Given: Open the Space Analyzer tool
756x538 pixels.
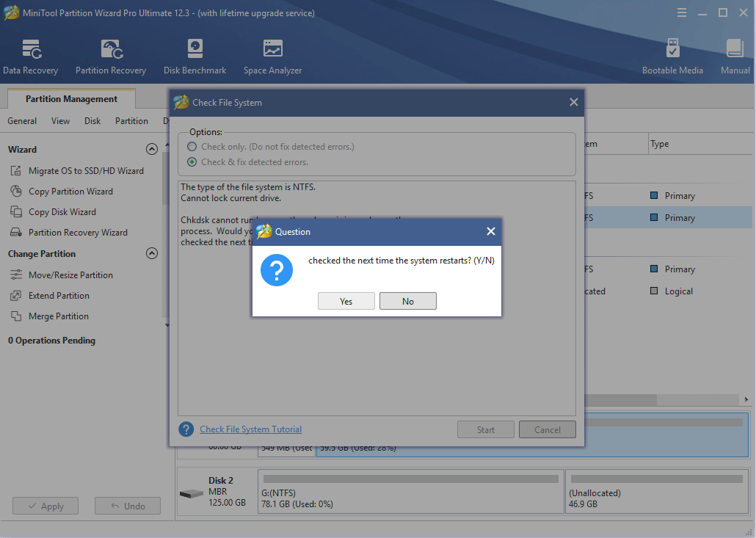Looking at the screenshot, I should (272, 57).
